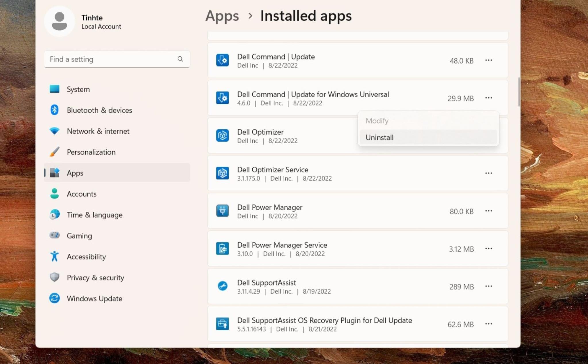Image resolution: width=588 pixels, height=364 pixels.
Task: Select Modify in the context menu
Action: tap(377, 121)
